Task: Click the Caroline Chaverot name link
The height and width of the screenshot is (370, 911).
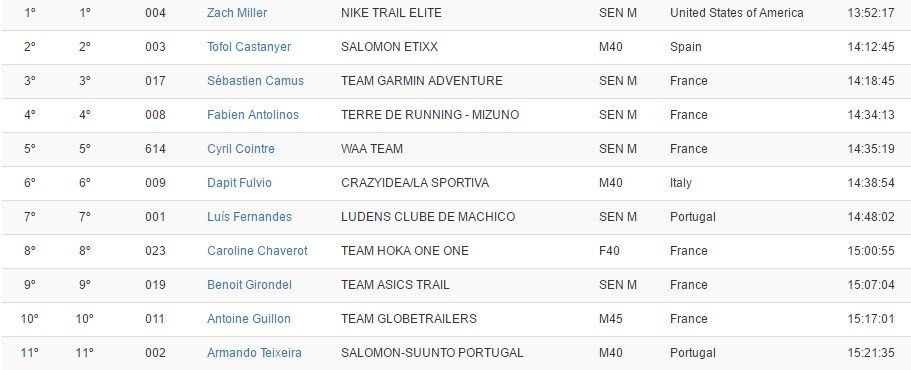Action: pos(257,250)
